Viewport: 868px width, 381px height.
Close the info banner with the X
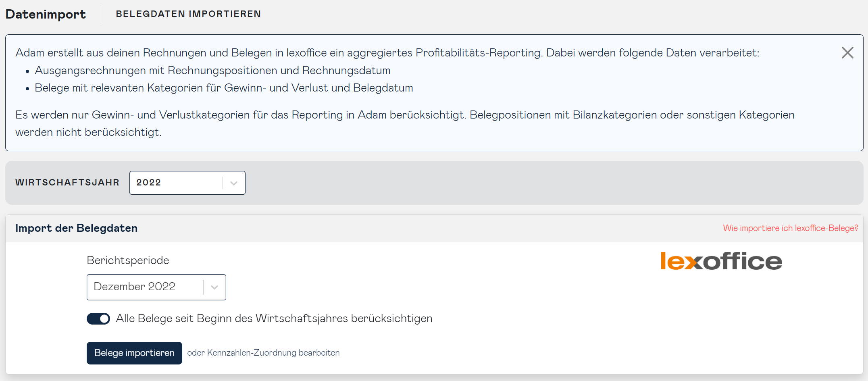847,53
